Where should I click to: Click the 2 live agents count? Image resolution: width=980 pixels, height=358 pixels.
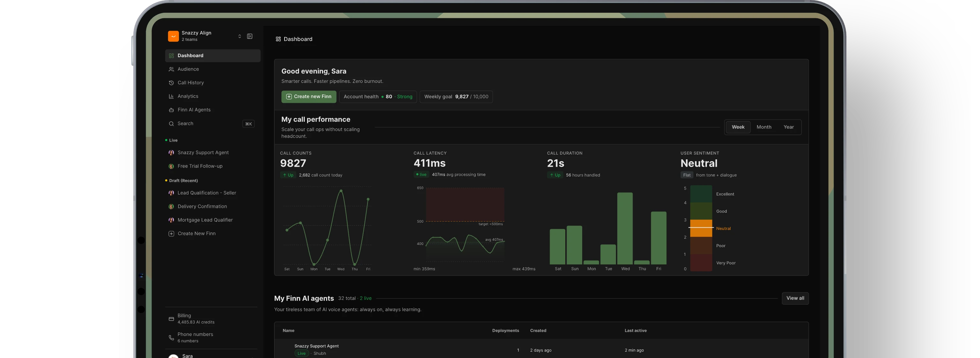point(366,299)
